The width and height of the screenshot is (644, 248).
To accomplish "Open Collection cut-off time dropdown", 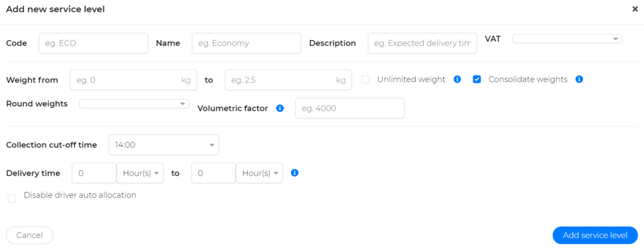I will 164,144.
